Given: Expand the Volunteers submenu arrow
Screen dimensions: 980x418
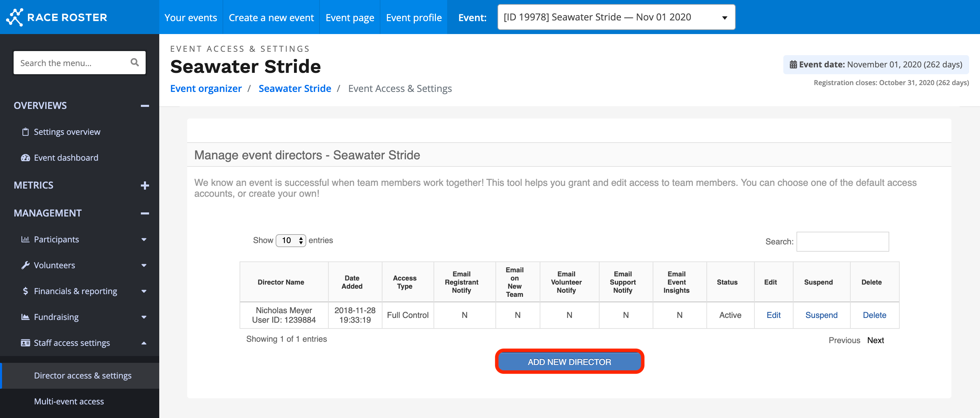Looking at the screenshot, I should [x=144, y=266].
